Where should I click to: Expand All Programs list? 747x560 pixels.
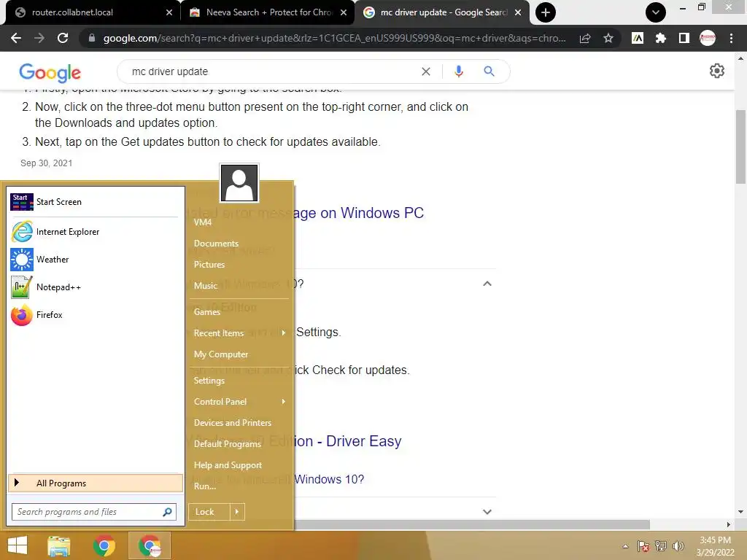coord(96,483)
